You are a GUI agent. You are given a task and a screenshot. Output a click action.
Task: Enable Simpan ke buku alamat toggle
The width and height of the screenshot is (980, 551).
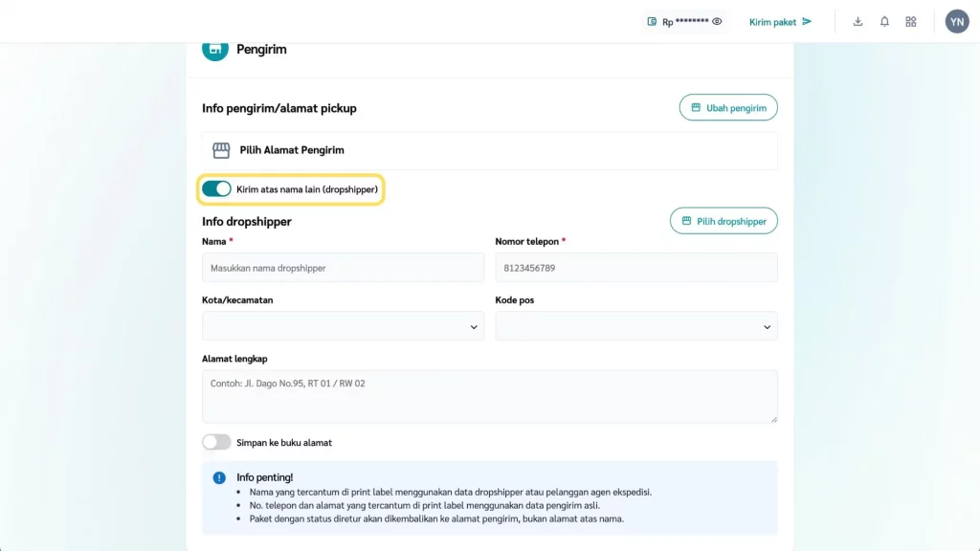[x=216, y=442]
